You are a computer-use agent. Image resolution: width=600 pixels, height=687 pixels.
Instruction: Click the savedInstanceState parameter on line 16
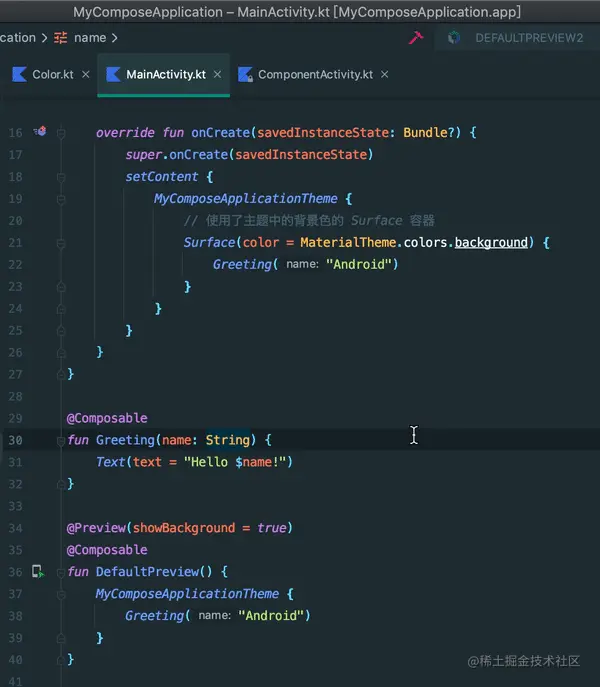pyautogui.click(x=323, y=132)
